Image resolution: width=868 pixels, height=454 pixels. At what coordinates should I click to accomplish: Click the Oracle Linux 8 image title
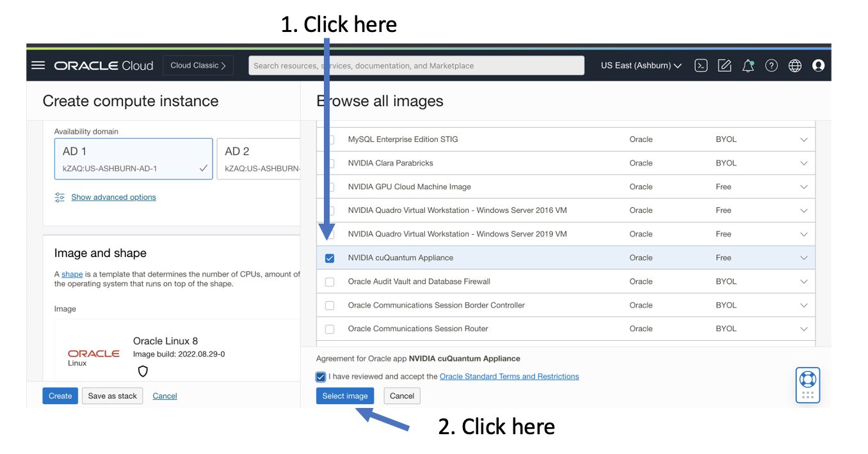pos(165,341)
